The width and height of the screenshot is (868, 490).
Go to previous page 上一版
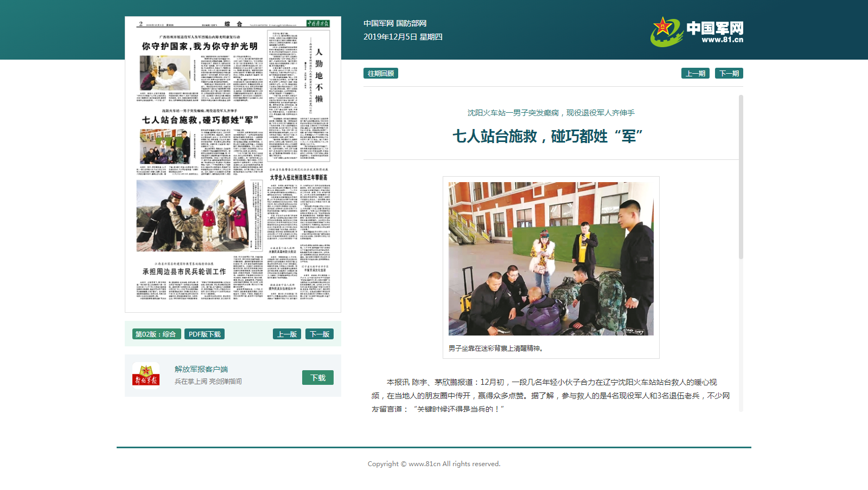coord(286,334)
